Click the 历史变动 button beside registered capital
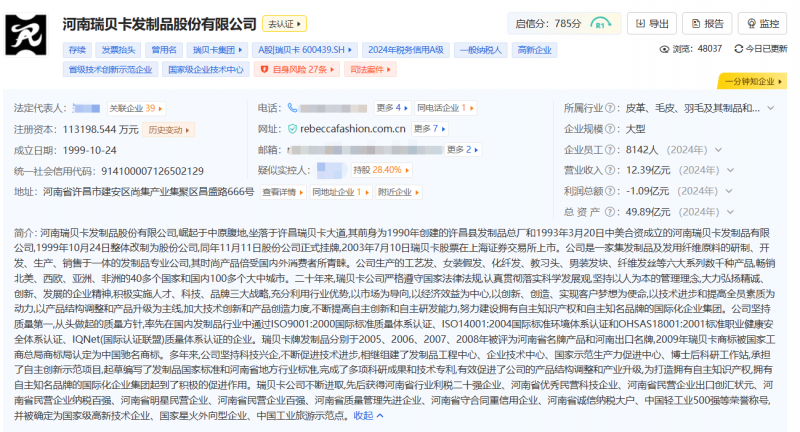This screenshot has width=800, height=432. pyautogui.click(x=169, y=129)
